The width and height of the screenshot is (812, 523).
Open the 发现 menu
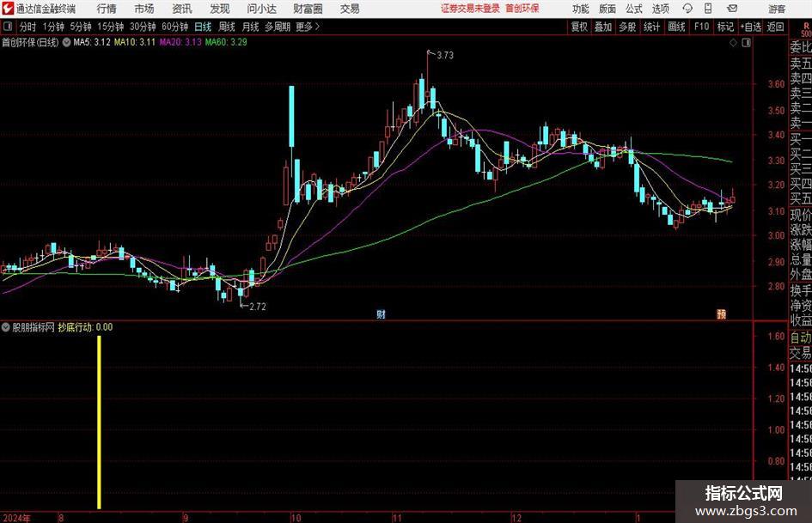[x=220, y=9]
